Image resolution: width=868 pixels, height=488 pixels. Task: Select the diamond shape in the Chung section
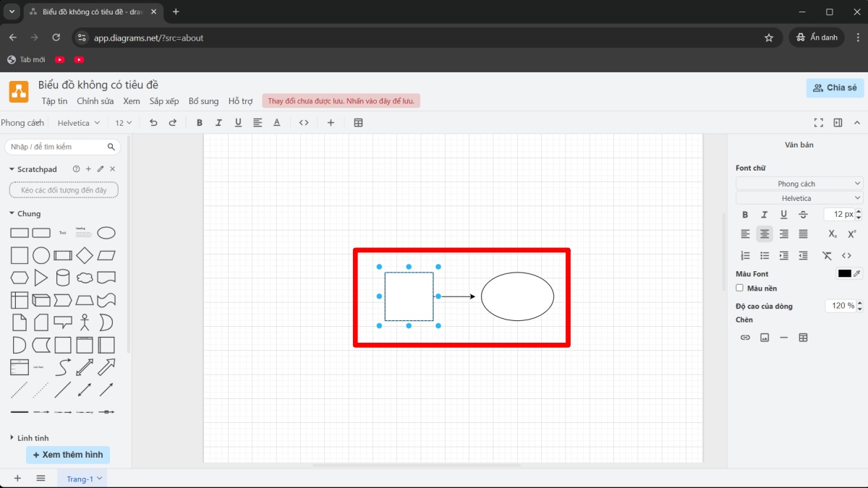tap(84, 254)
